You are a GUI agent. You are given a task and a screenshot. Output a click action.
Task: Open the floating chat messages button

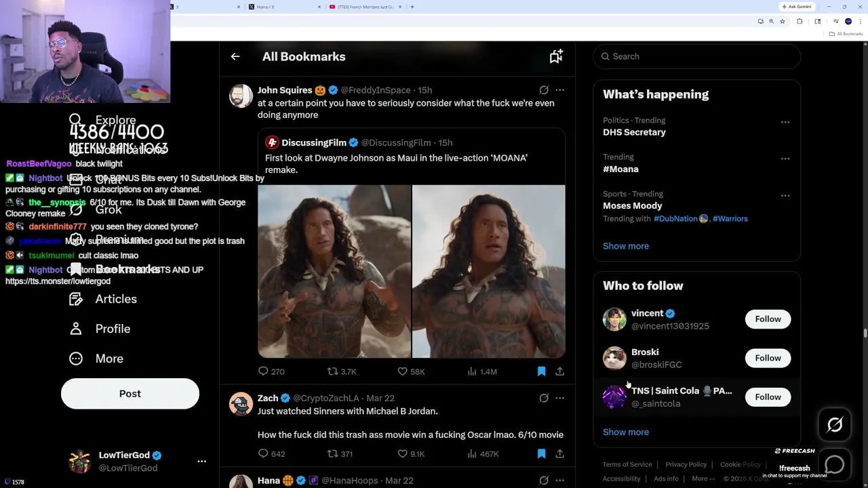835,464
